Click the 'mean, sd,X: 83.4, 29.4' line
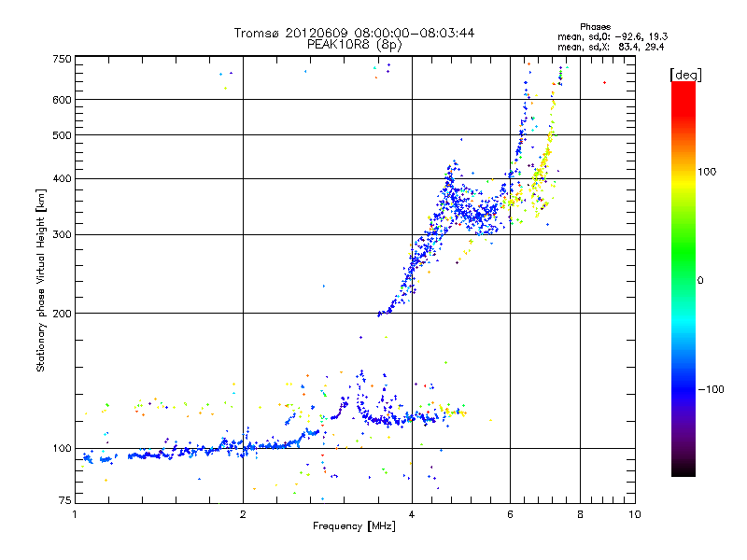The width and height of the screenshot is (747, 560). coord(611,47)
